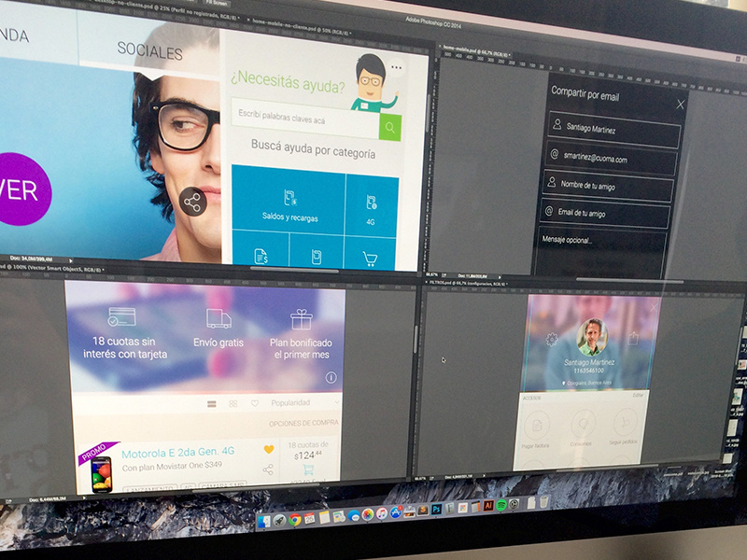Image resolution: width=747 pixels, height=560 pixels.
Task: Open the info icon on the promo banner
Action: coord(331,378)
